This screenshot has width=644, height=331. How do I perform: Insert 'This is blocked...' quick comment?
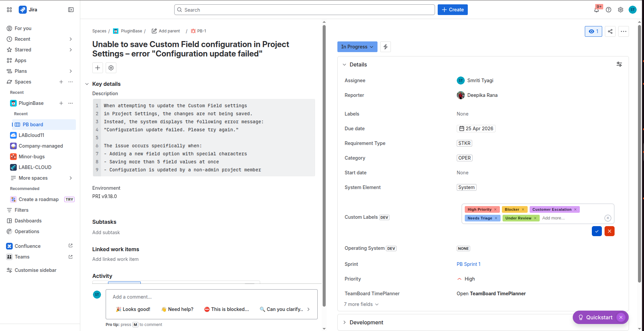pyautogui.click(x=226, y=309)
